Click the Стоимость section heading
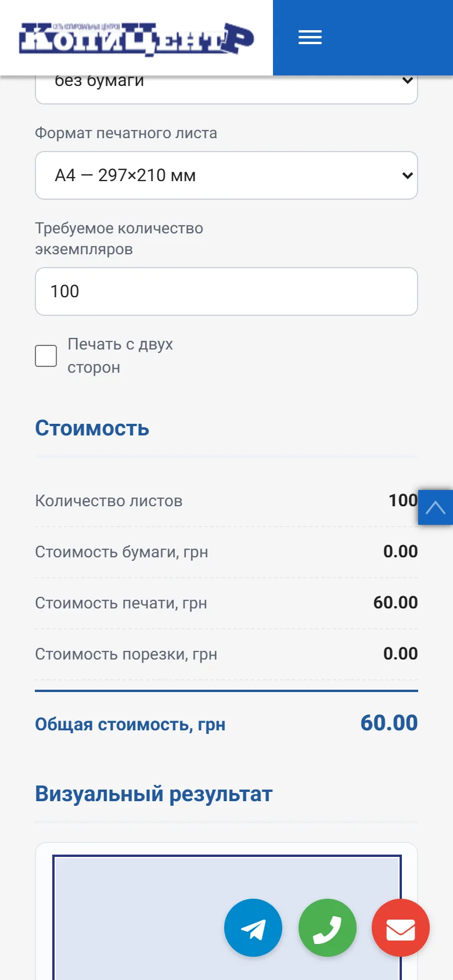Image resolution: width=453 pixels, height=980 pixels. pos(92,428)
